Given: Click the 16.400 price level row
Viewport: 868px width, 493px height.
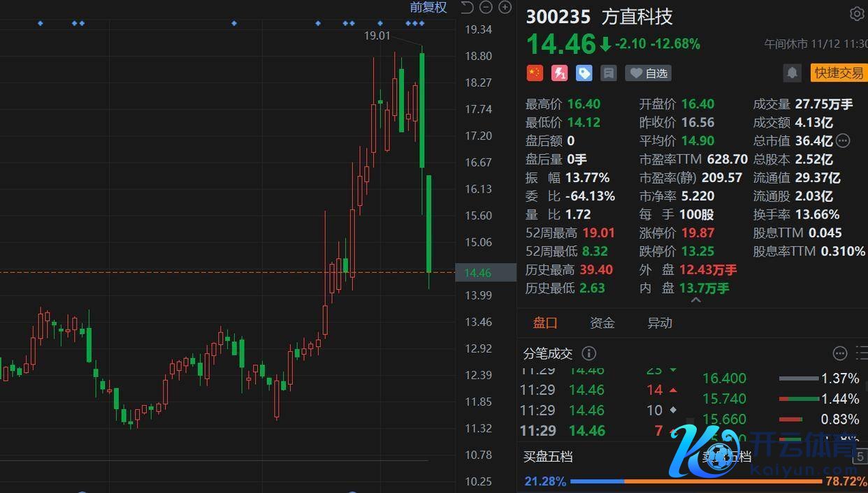Looking at the screenshot, I should click(780, 378).
